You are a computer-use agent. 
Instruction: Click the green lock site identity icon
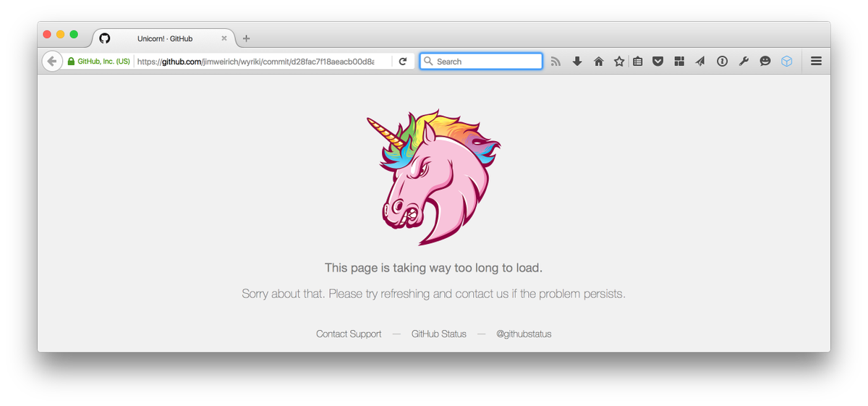point(71,62)
